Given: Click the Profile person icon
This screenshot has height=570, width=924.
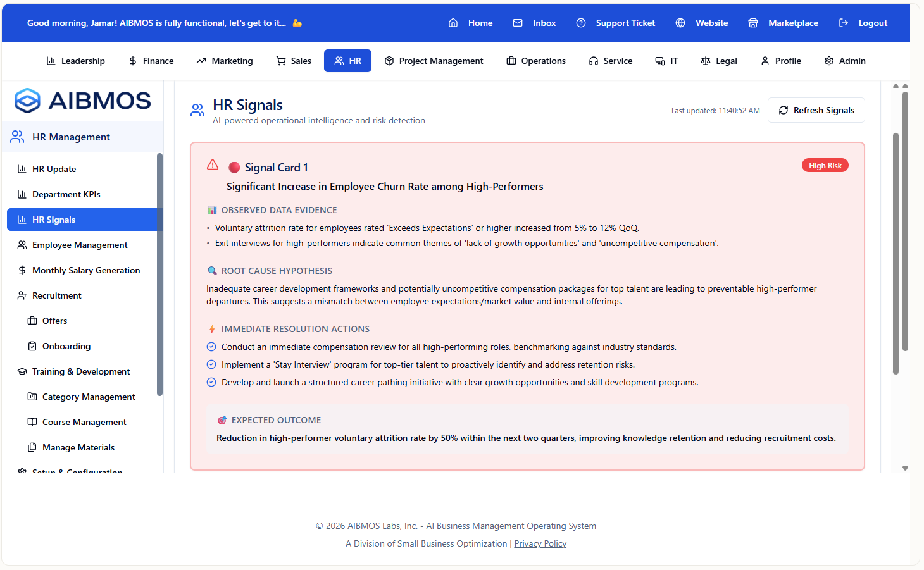Looking at the screenshot, I should (765, 61).
